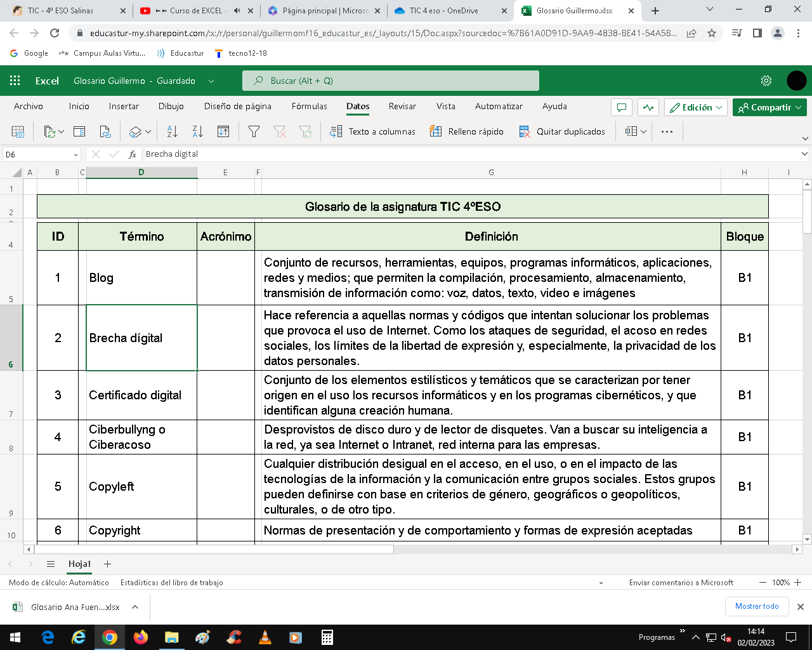Screen dimensions: 812x650
Task: Switch to the Fórmulas tab
Action: click(x=310, y=106)
